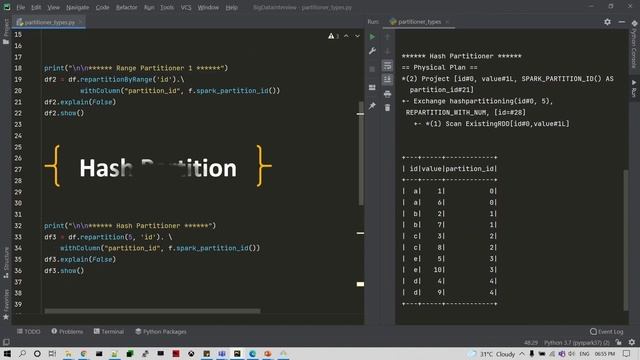The image size is (640, 360).
Task: Open the Help menu
Action: coord(231,7)
